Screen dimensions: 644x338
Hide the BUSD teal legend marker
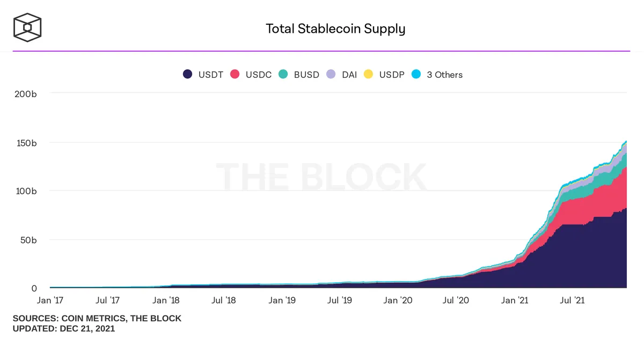tap(283, 75)
